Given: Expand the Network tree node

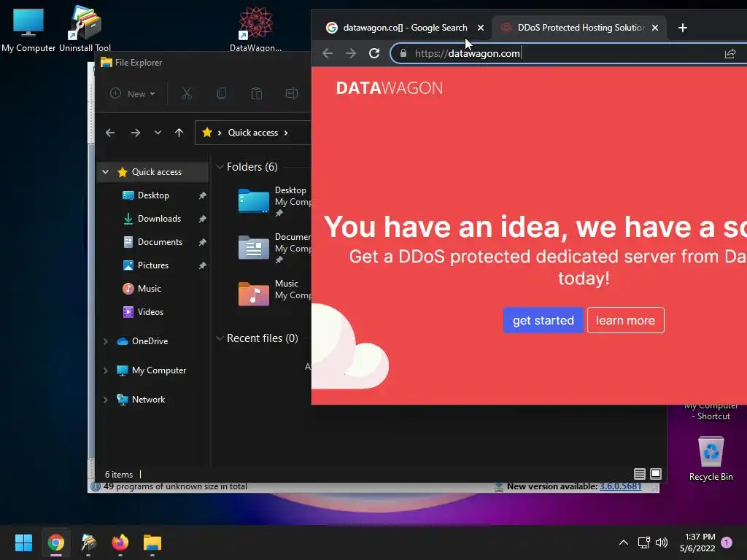Looking at the screenshot, I should pyautogui.click(x=105, y=400).
